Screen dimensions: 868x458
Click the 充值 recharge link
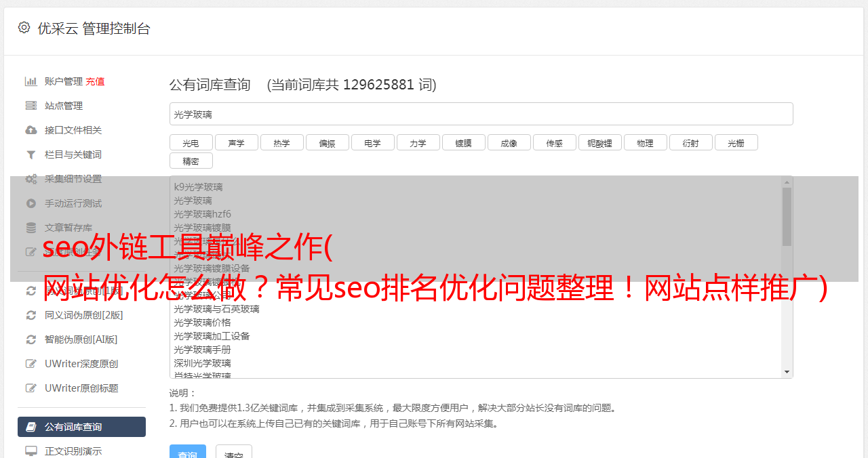tap(95, 81)
